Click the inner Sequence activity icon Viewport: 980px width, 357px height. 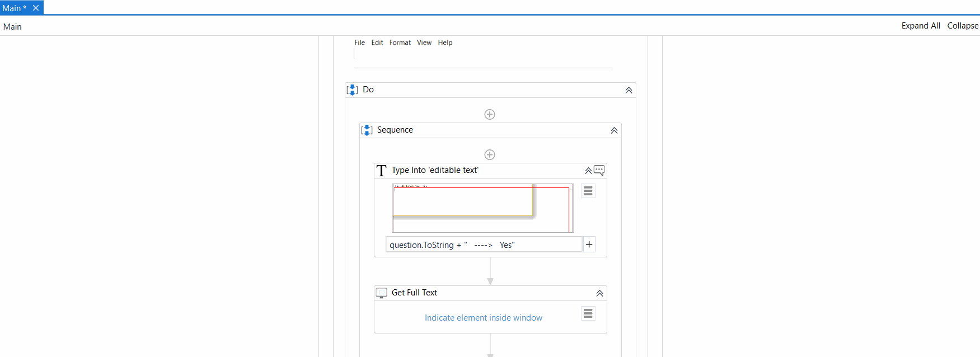367,130
